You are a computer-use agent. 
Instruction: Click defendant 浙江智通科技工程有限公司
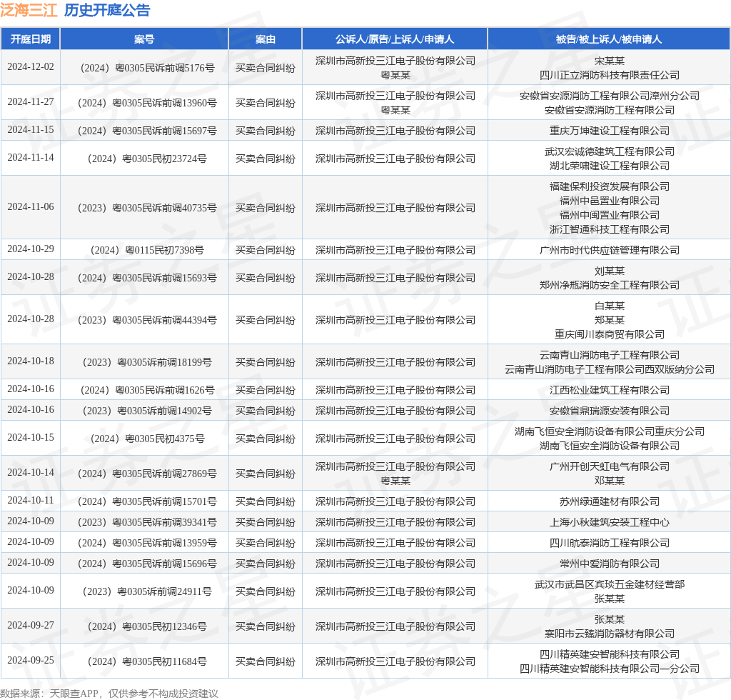(x=610, y=229)
